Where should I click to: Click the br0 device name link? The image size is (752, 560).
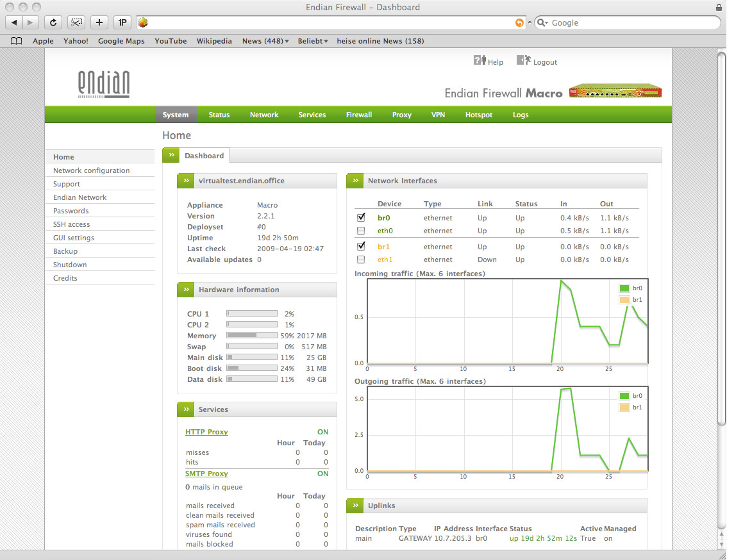point(383,218)
